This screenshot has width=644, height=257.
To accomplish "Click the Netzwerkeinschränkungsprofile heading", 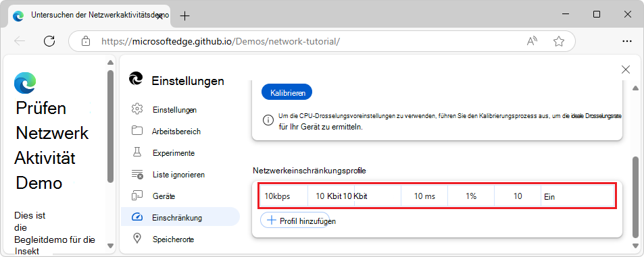I will click(x=309, y=170).
